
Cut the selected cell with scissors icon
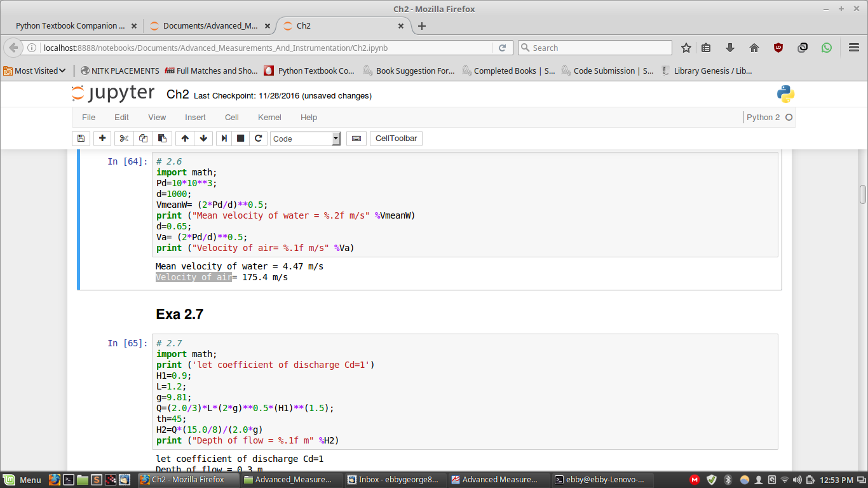pyautogui.click(x=124, y=139)
